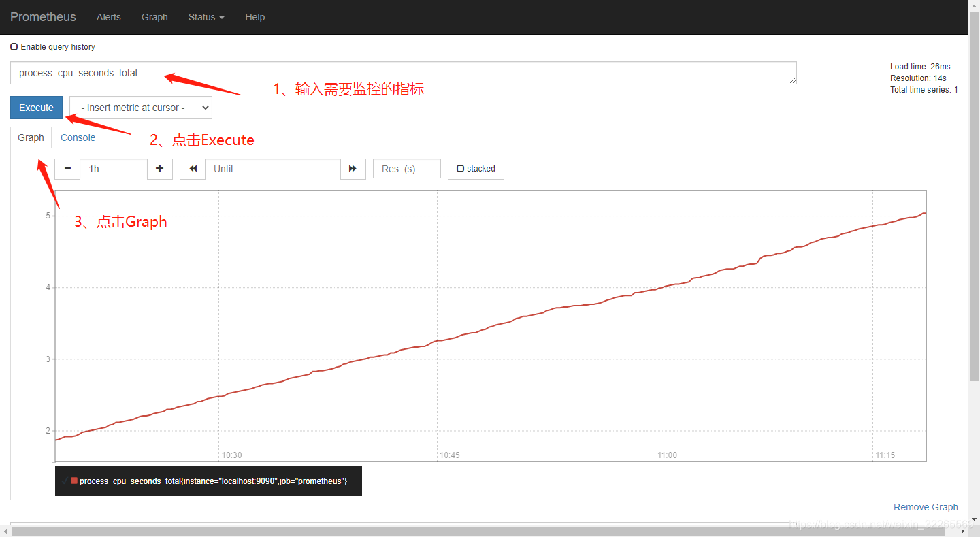Focus the process_cpu_seconds_total expression field
The width and height of the screenshot is (980, 537).
pos(404,73)
